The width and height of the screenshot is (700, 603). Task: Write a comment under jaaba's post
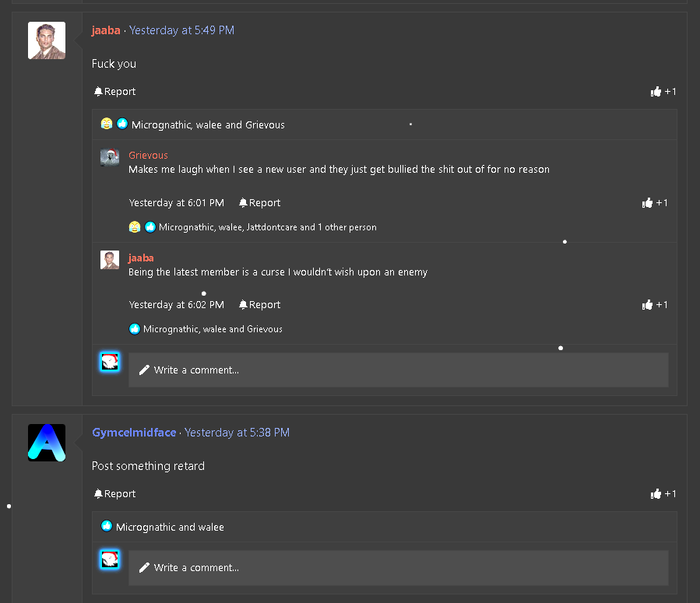pos(397,370)
